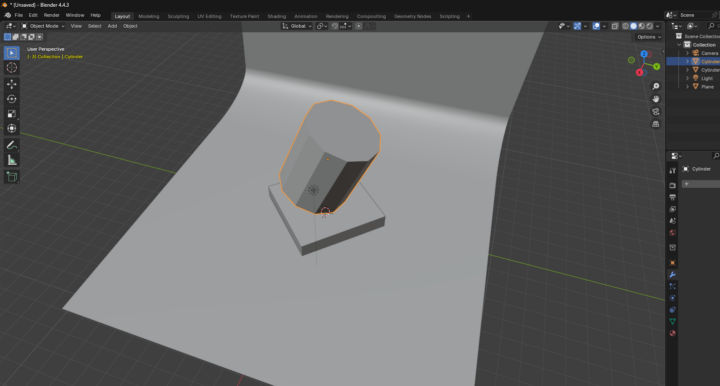Open the Render menu
The height and width of the screenshot is (386, 720).
[x=51, y=15]
